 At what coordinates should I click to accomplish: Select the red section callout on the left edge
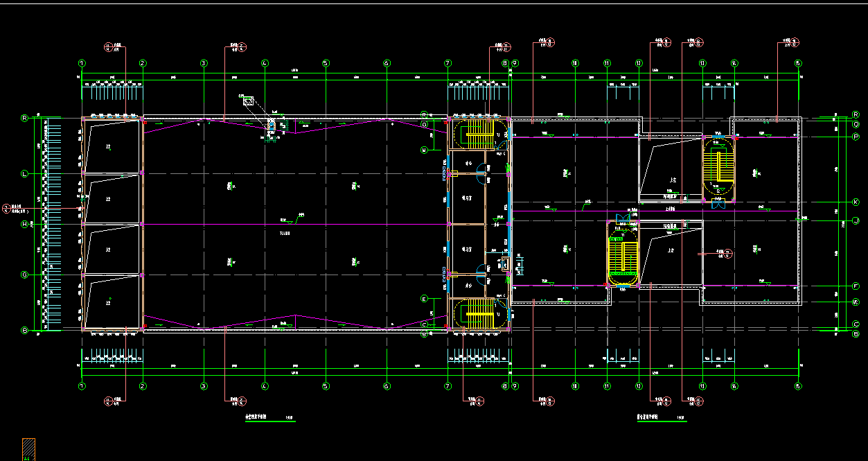pyautogui.click(x=7, y=208)
